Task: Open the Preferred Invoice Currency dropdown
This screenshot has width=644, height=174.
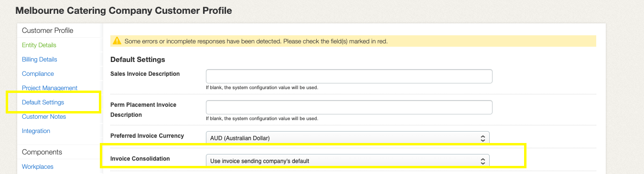Action: tap(348, 138)
